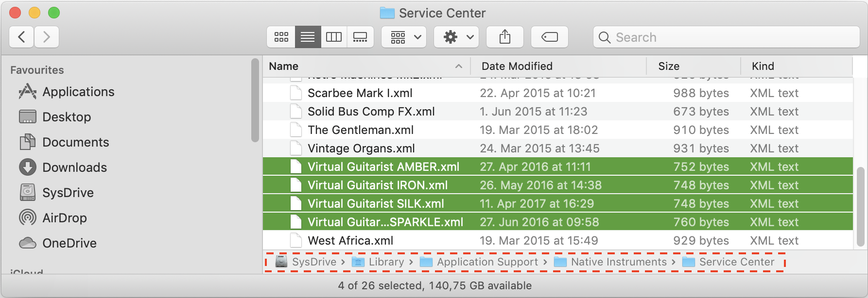Image resolution: width=868 pixels, height=298 pixels.
Task: Click the Vintage Organs.xml file icon
Action: pyautogui.click(x=295, y=149)
